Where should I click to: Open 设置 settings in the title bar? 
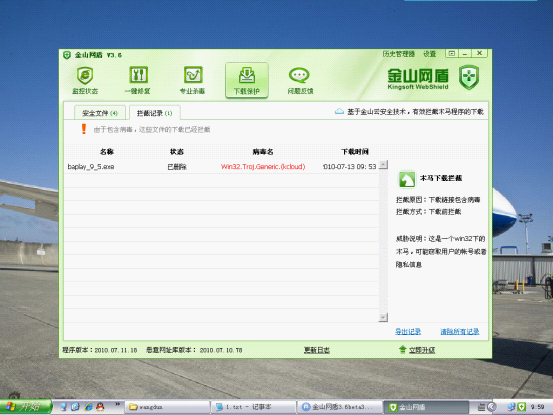(x=429, y=54)
